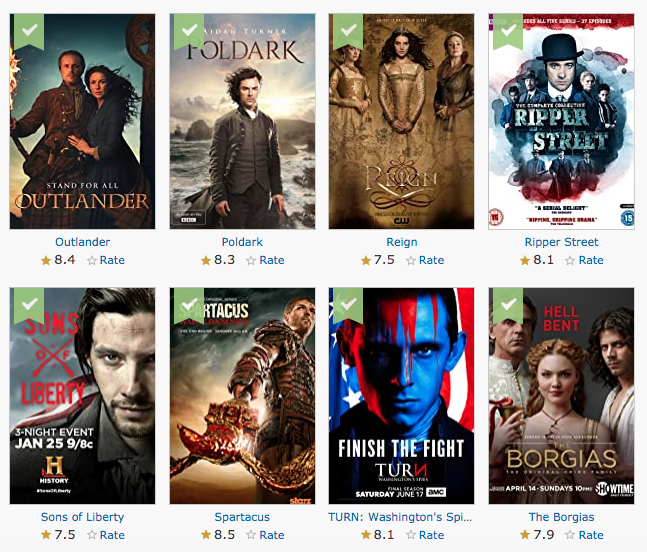The image size is (647, 552).
Task: Open the Spartacus poster thumbnail
Action: point(242,396)
